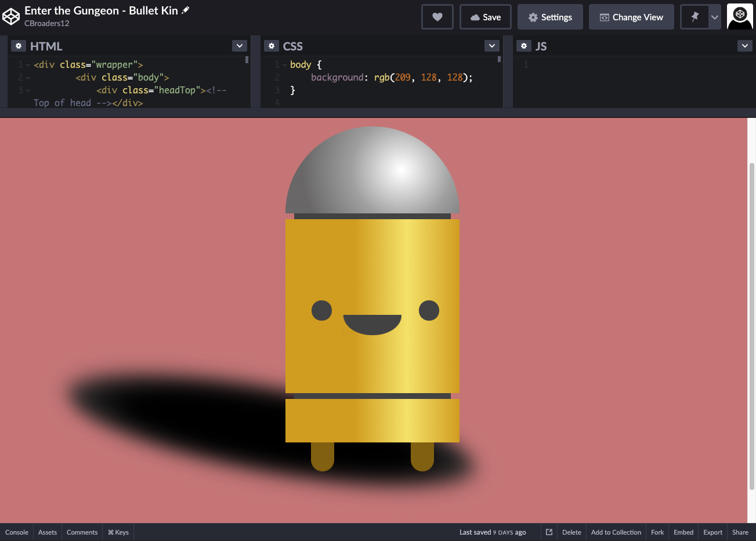Open Embed options
756x541 pixels.
coord(683,532)
